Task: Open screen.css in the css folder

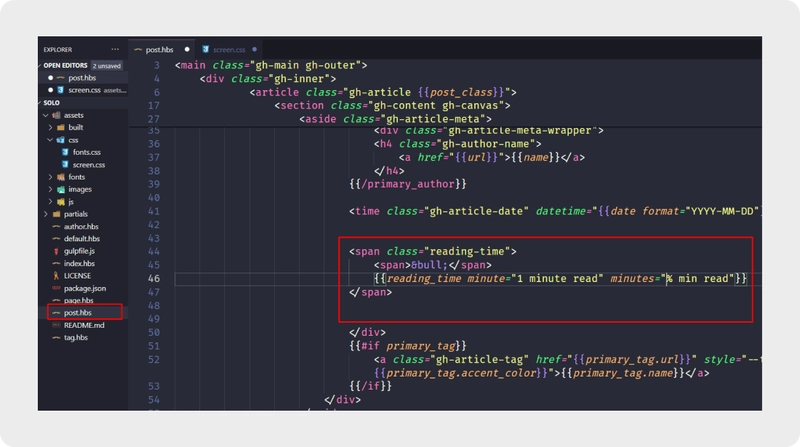Action: pos(89,165)
